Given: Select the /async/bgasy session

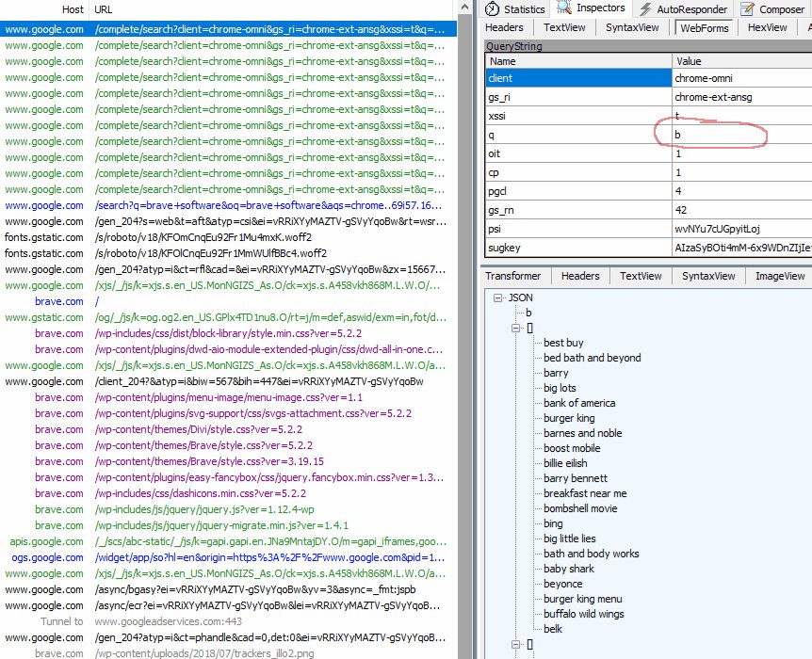Looking at the screenshot, I should click(x=228, y=589).
